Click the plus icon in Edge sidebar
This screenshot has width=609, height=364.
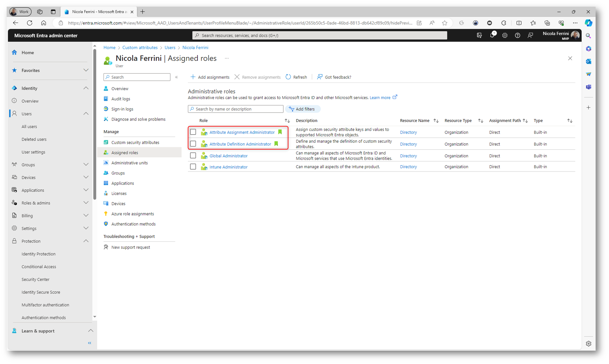point(588,108)
